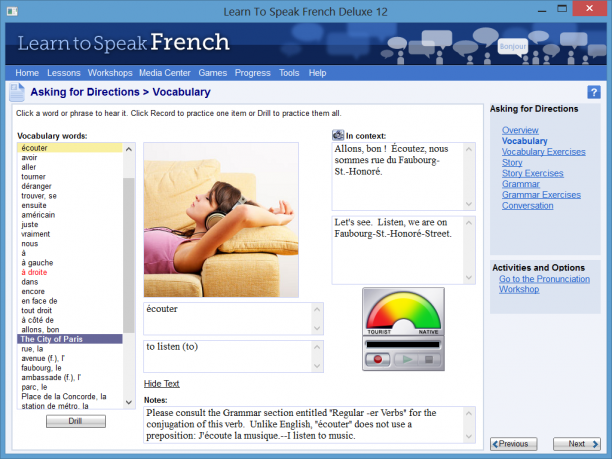Stop playback with the square Stop button
612x459 pixels.
pos(429,359)
